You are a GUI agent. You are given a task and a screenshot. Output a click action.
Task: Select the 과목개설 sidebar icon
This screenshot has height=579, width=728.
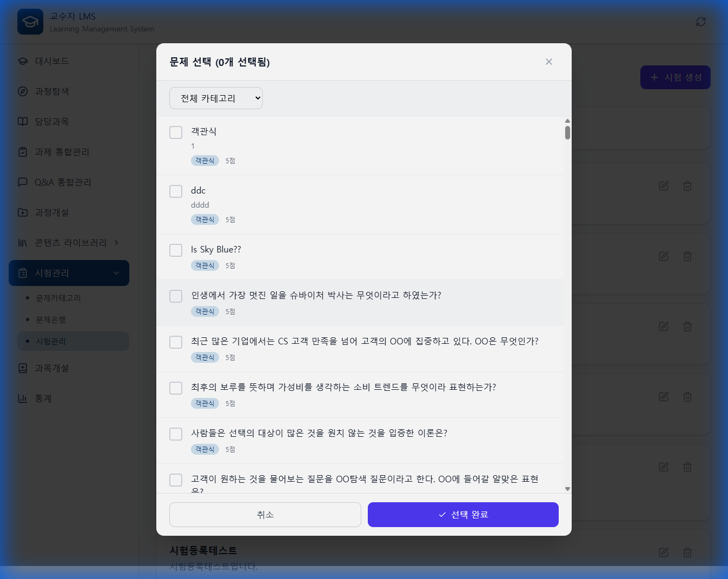click(x=22, y=368)
